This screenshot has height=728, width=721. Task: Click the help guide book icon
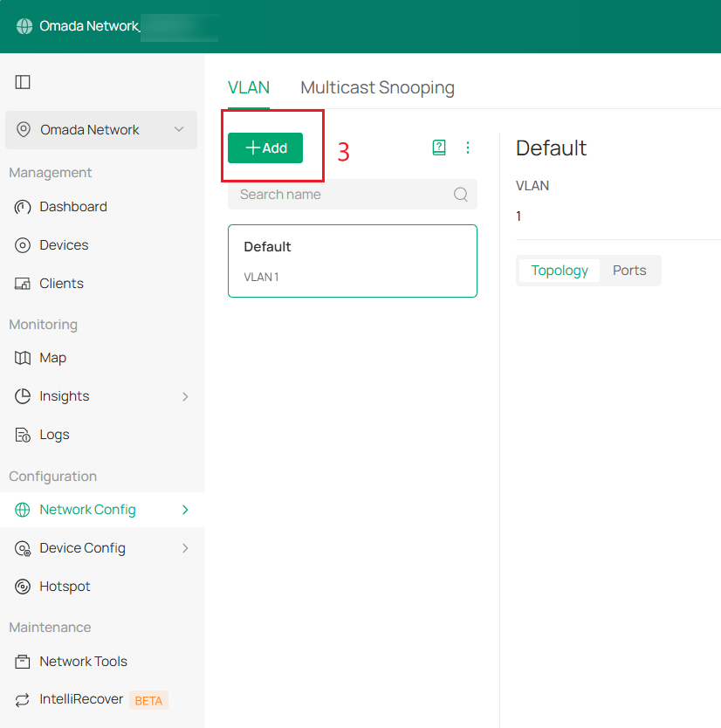coord(439,148)
